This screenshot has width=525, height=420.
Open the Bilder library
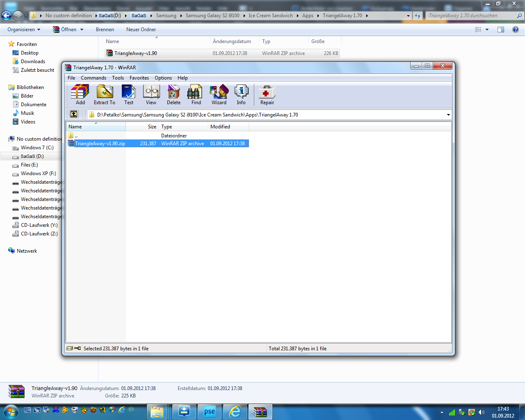[27, 96]
